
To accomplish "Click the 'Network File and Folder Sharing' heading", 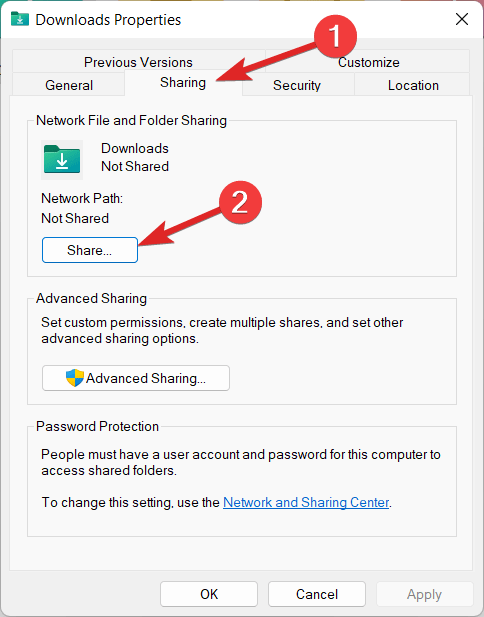I will click(131, 120).
